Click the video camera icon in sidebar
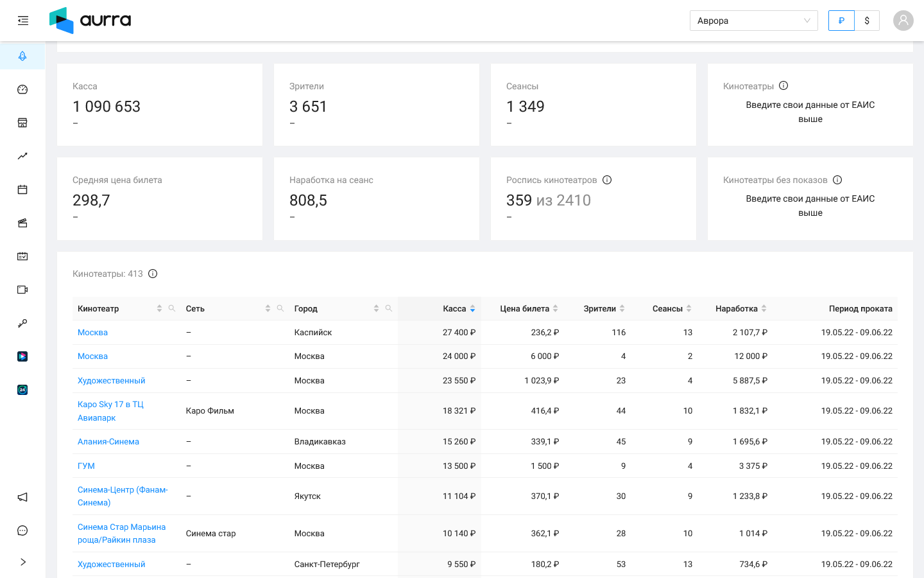Viewport: 924px width, 578px height. (x=22, y=290)
